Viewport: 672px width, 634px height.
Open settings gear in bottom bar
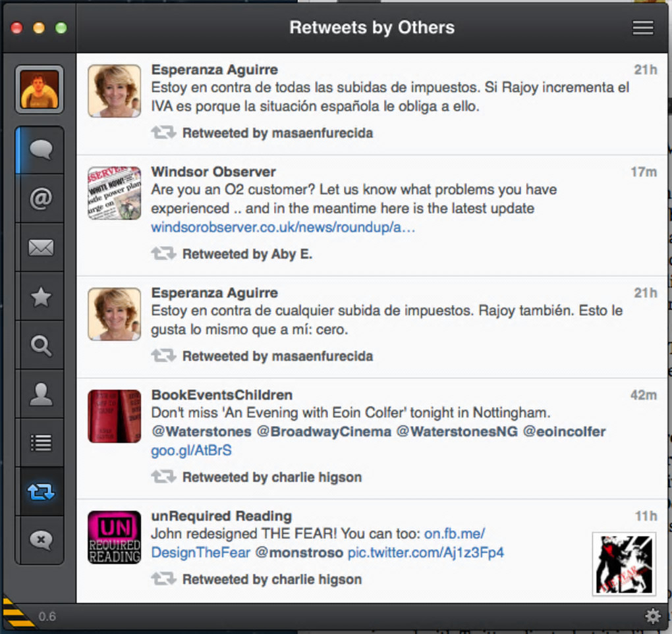pyautogui.click(x=653, y=616)
